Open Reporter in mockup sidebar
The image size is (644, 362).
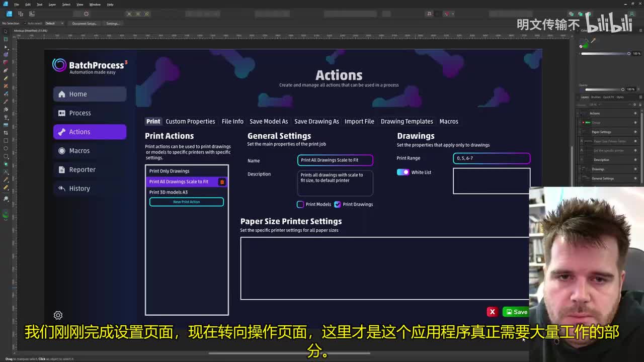point(90,169)
